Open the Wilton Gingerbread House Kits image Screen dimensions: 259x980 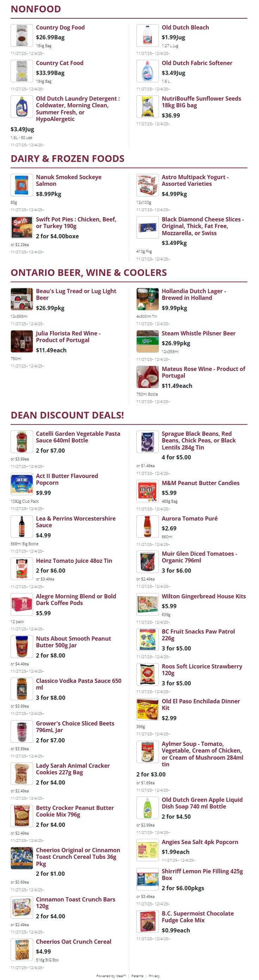pyautogui.click(x=147, y=604)
